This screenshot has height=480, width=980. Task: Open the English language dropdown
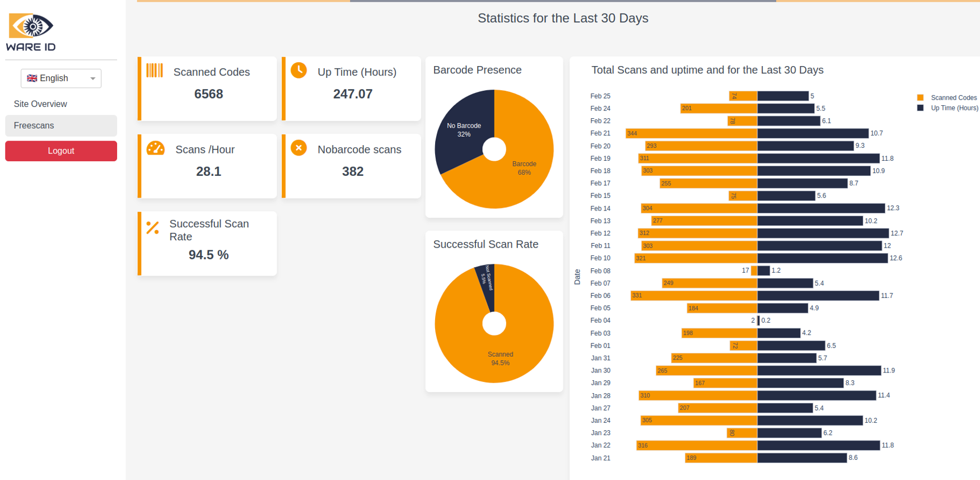(60, 78)
